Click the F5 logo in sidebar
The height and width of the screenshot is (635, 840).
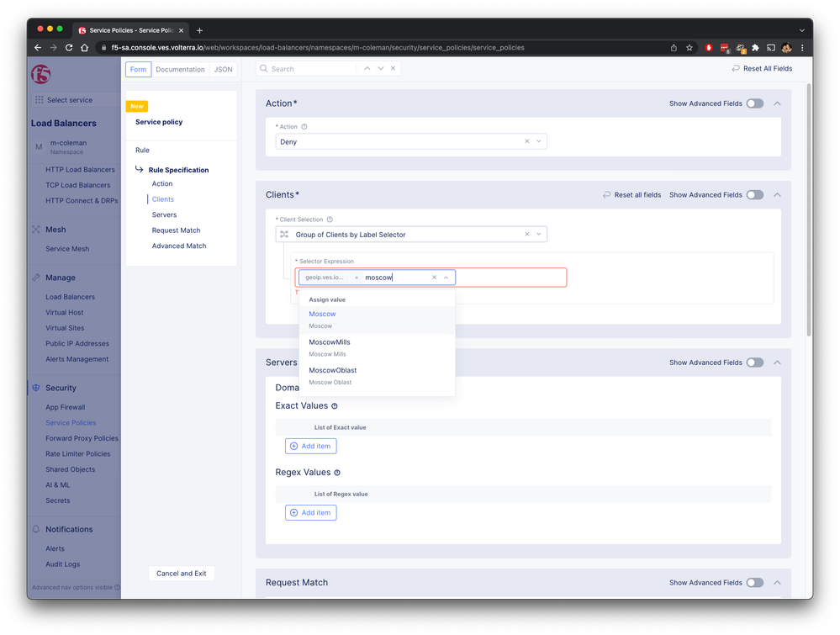click(x=40, y=73)
